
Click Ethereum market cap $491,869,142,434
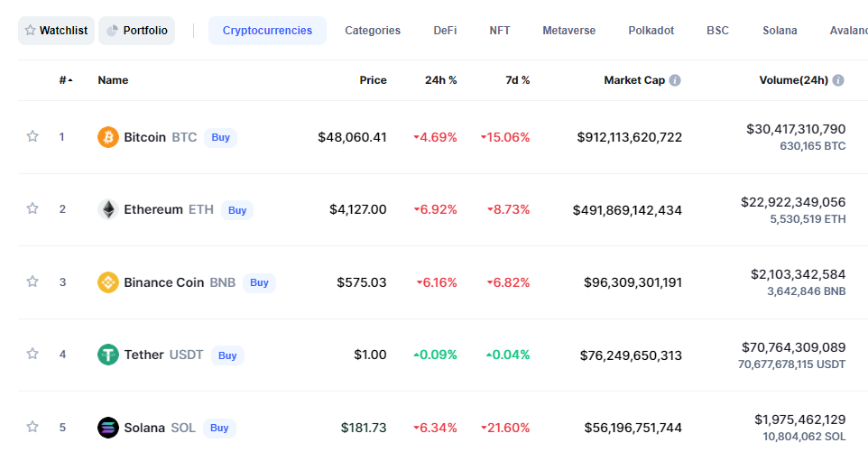click(627, 210)
